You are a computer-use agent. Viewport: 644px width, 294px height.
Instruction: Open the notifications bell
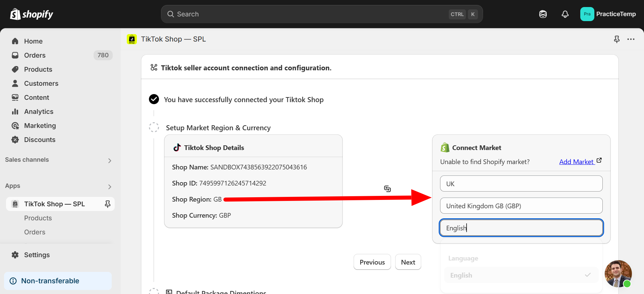[x=565, y=14]
